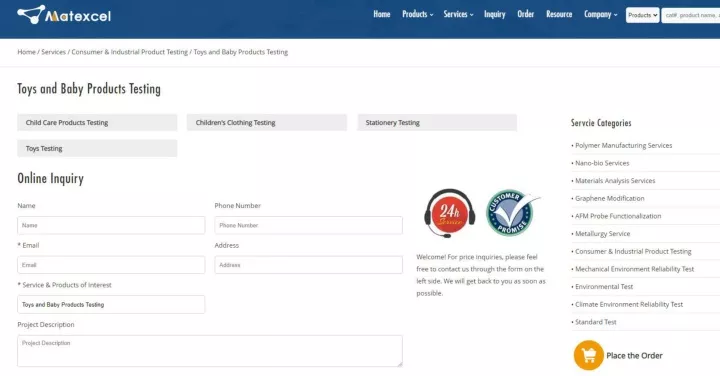The image size is (720, 376).
Task: Click the Matexcel logo
Action: (64, 15)
